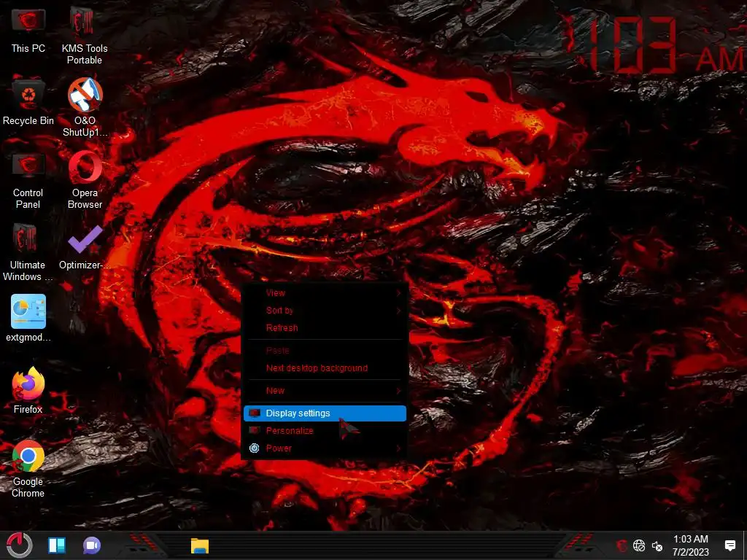
Task: Open Personalize from the context menu
Action: pos(325,431)
